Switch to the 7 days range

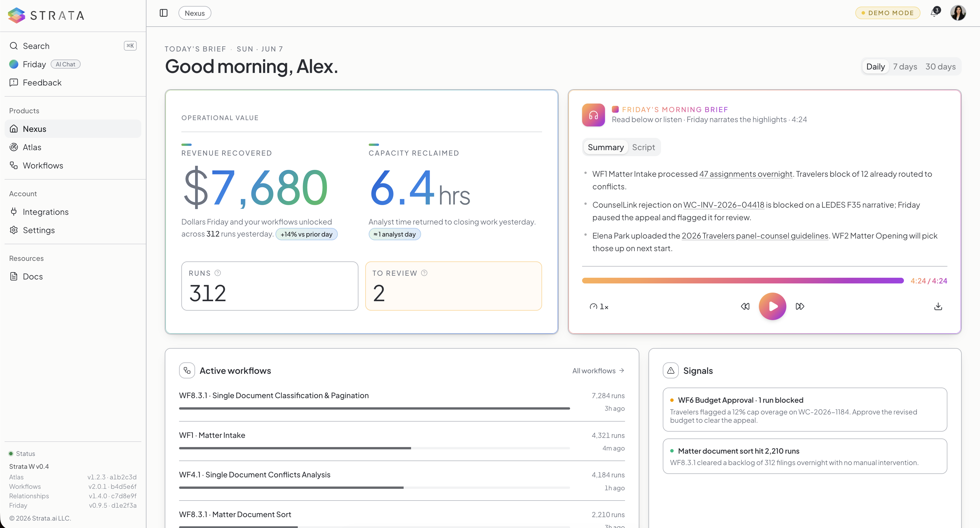click(x=905, y=67)
